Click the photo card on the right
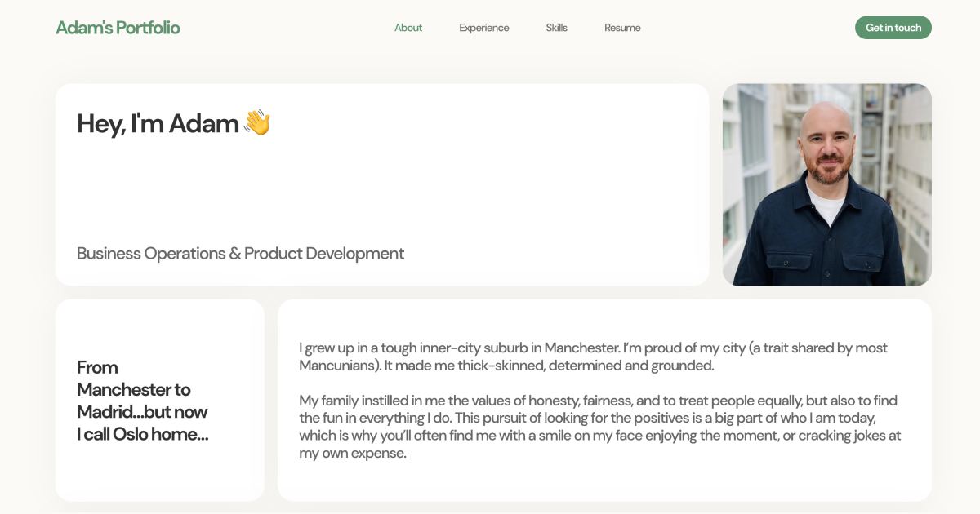 click(x=826, y=184)
